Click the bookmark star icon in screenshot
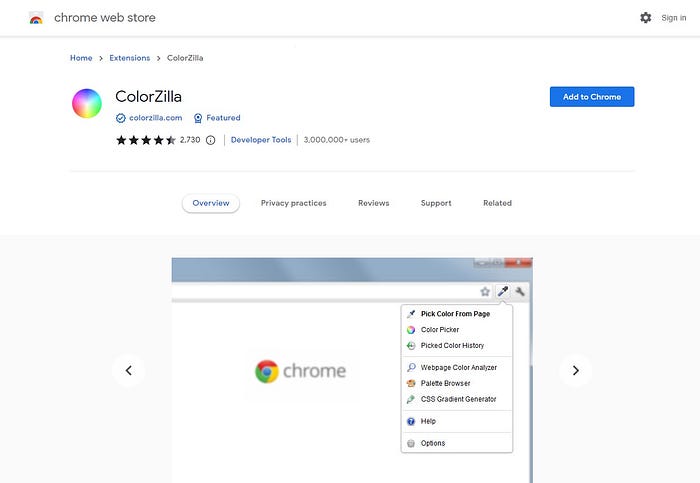Viewport: 700px width, 483px height. (x=485, y=292)
